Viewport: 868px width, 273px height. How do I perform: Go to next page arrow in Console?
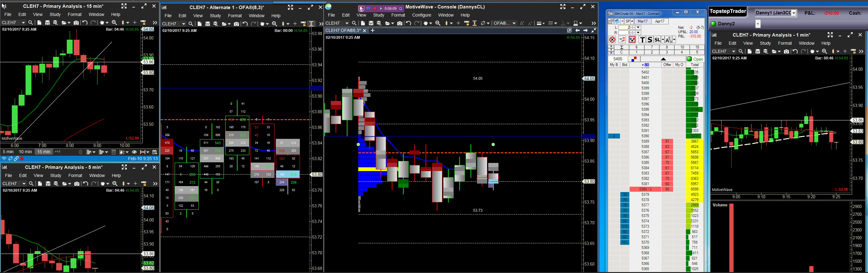586,30
